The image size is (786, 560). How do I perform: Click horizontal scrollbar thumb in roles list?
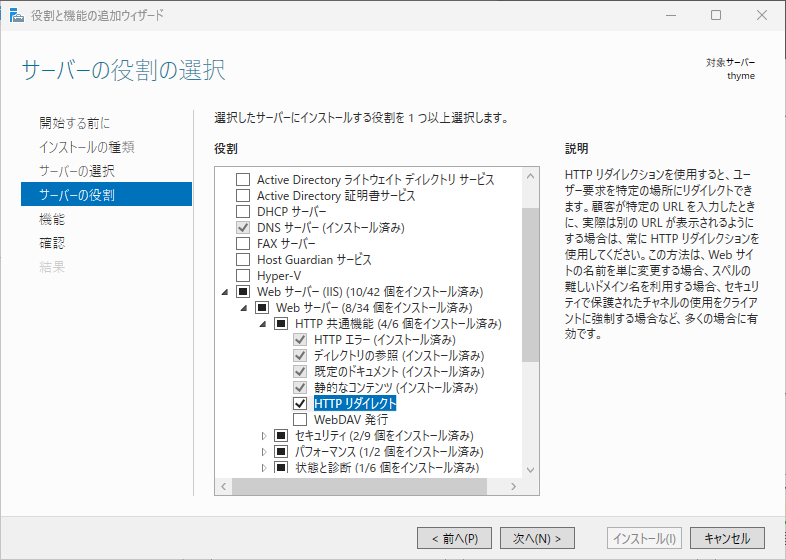(x=359, y=486)
